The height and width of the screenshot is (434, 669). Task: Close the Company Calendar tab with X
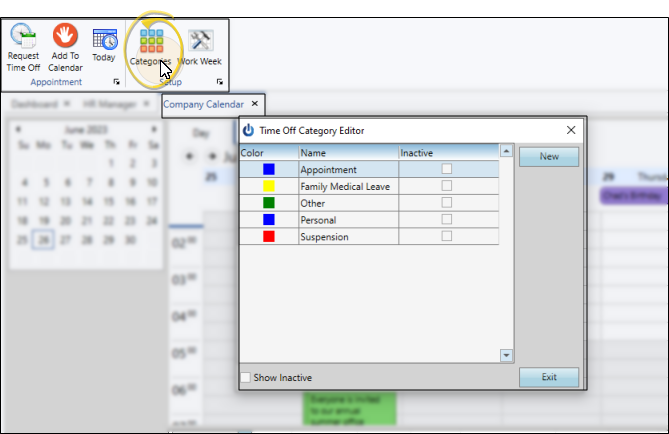pyautogui.click(x=255, y=103)
